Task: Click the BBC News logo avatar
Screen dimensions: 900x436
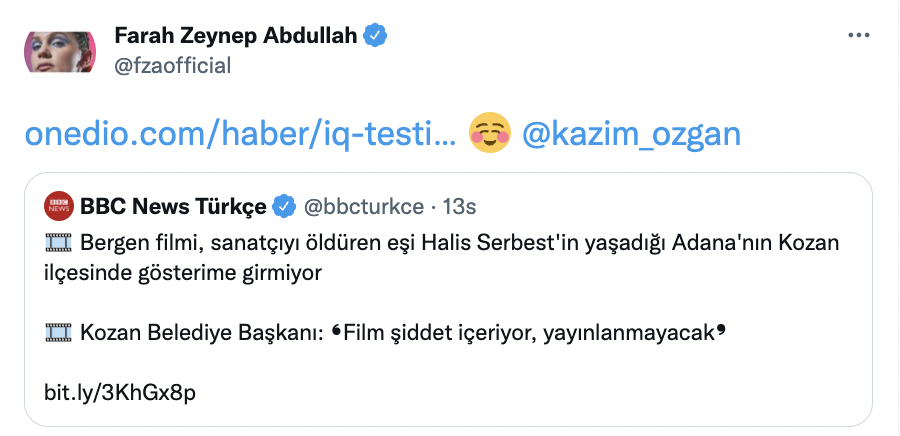Action: point(59,207)
